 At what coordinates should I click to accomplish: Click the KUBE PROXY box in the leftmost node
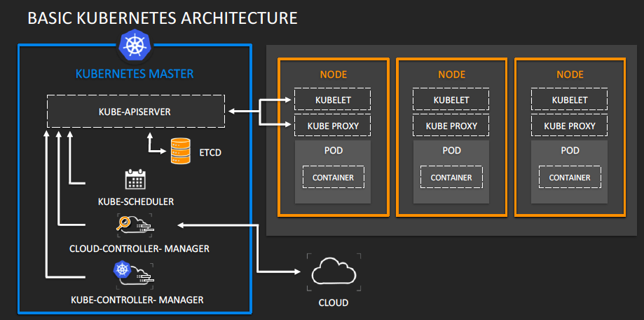(333, 126)
